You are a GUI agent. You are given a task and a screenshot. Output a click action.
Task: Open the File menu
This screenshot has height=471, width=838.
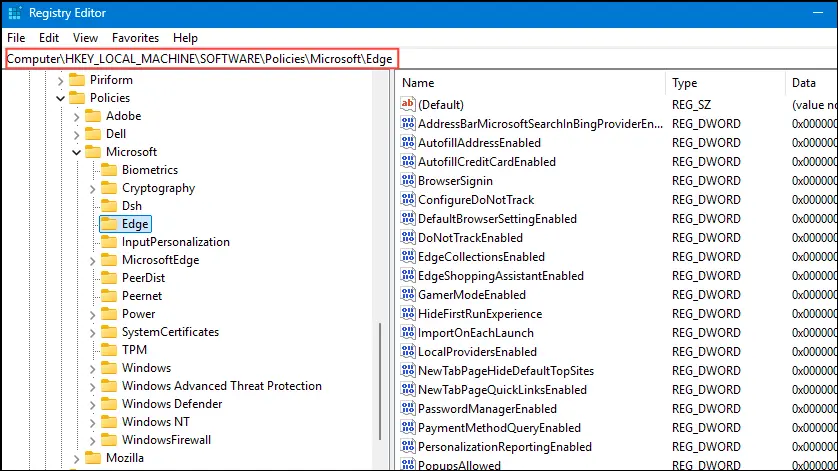pyautogui.click(x=16, y=37)
